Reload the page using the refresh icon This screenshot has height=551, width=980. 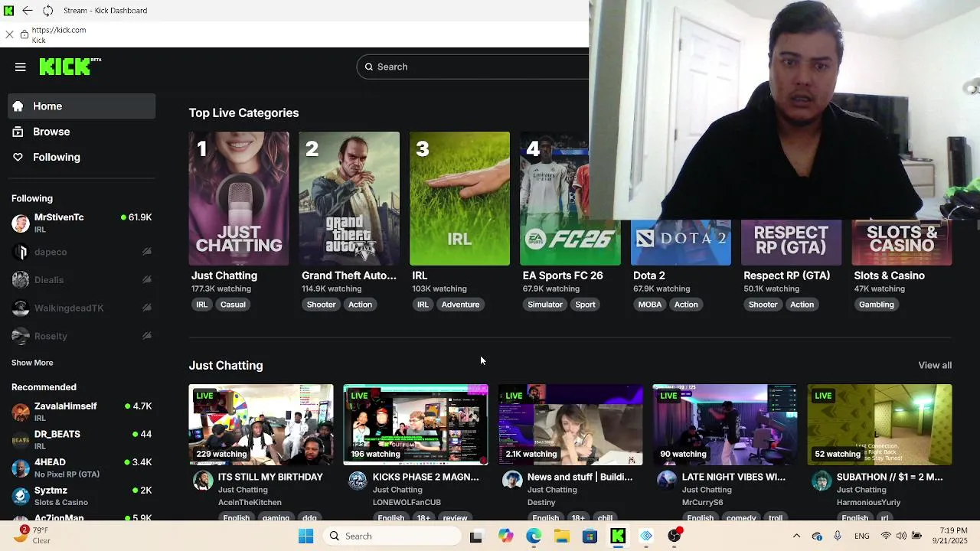[47, 11]
